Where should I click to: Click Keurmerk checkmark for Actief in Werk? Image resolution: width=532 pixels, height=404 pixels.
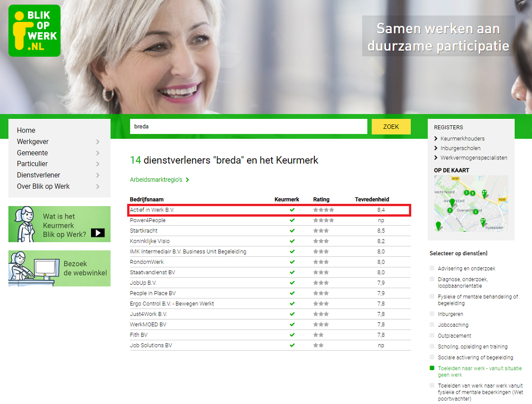click(292, 210)
